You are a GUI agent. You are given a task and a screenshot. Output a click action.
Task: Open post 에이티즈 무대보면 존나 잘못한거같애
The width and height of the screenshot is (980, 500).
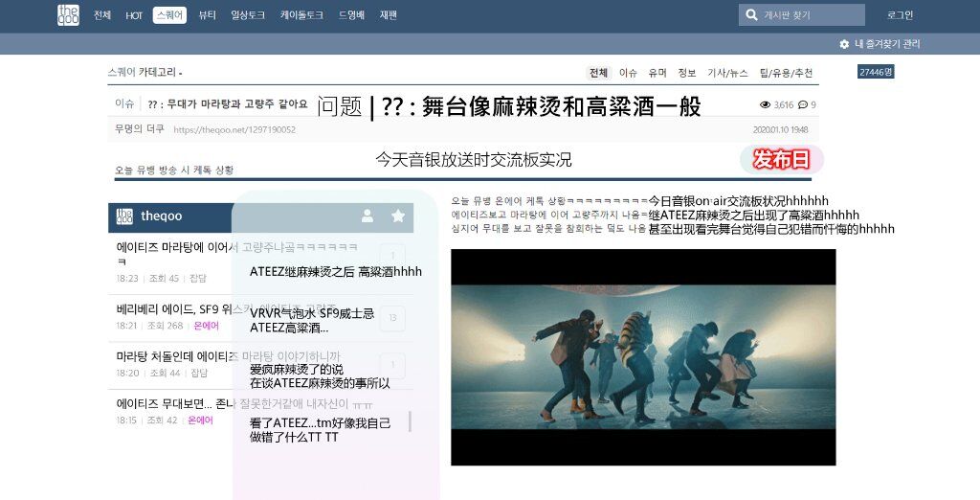coord(244,403)
